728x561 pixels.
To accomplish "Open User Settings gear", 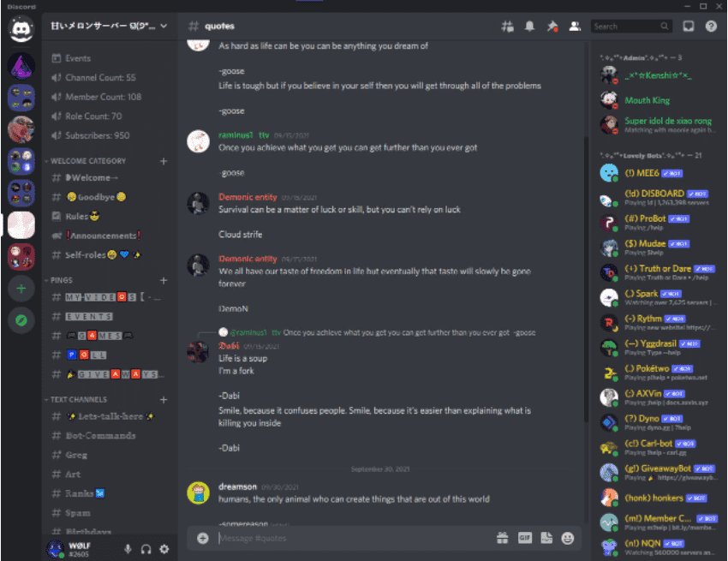I will coord(164,549).
